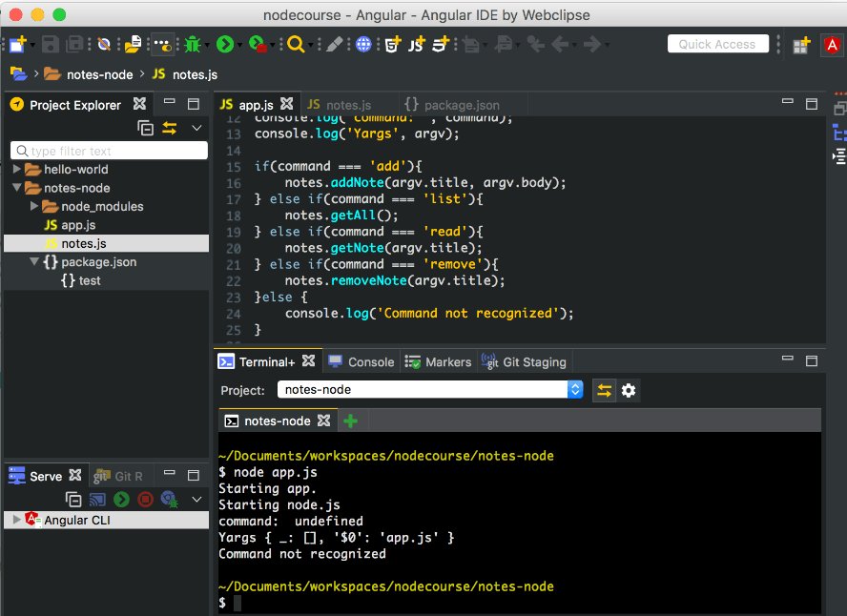This screenshot has width=847, height=616.
Task: Click the new JS file icon
Action: [x=416, y=44]
